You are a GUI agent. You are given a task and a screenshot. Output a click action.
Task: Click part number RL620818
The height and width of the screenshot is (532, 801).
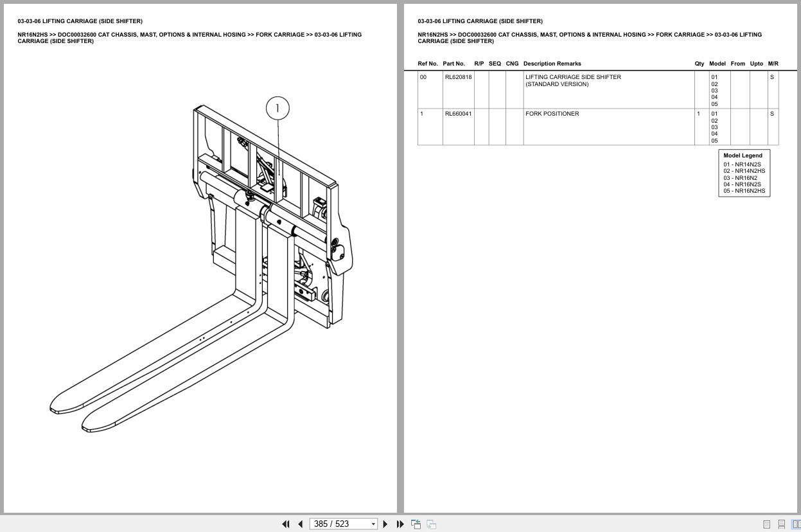[458, 77]
